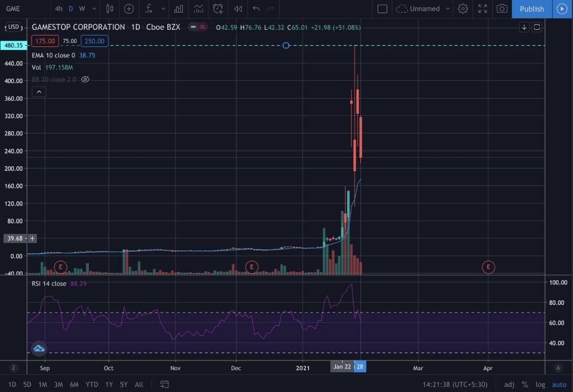This screenshot has height=392, width=573.
Task: Click the A auto-scale button on axis
Action: point(558,368)
